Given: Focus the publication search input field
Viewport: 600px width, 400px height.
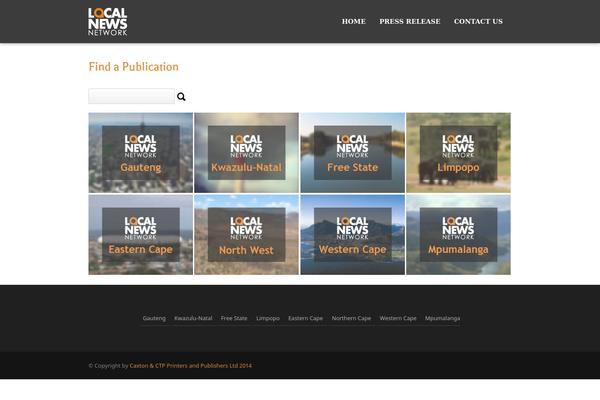Looking at the screenshot, I should (132, 96).
